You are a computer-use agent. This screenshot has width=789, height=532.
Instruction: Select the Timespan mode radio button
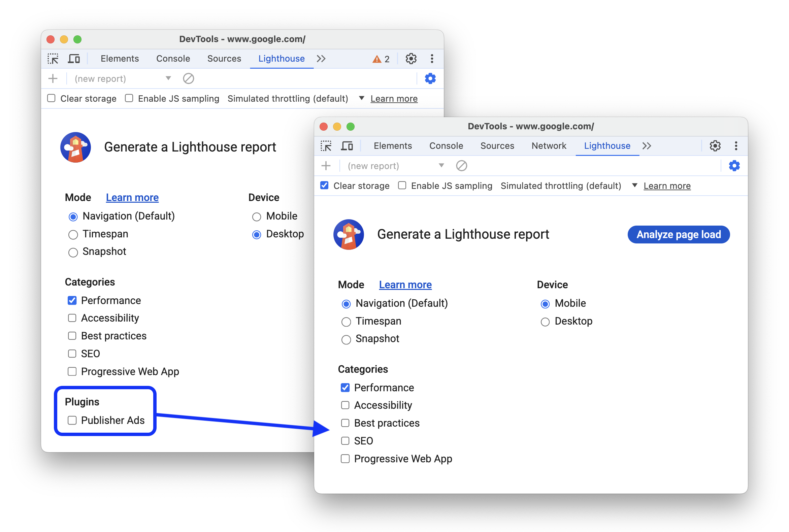[346, 321]
